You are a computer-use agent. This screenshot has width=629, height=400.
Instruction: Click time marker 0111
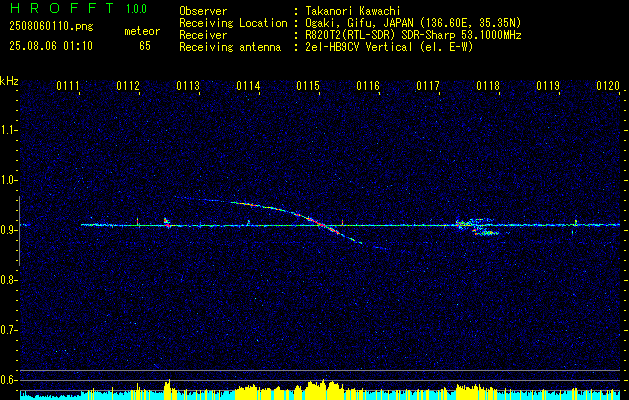click(x=68, y=86)
